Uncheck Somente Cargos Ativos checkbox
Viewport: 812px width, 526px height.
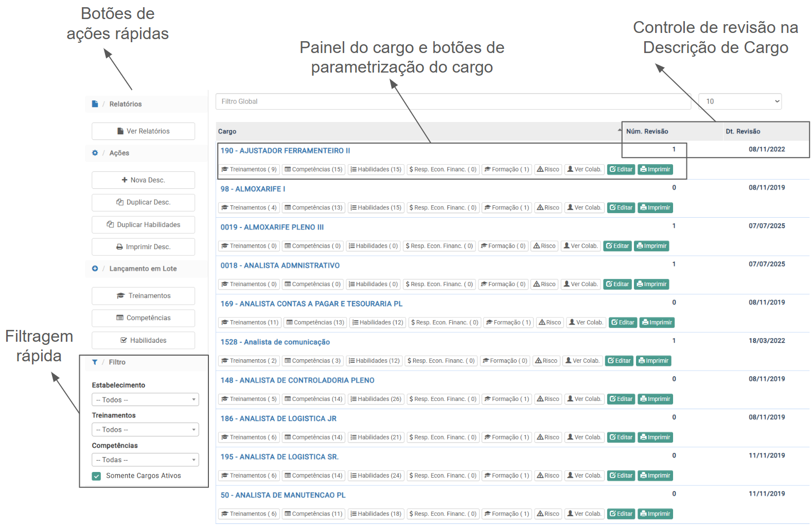96,476
